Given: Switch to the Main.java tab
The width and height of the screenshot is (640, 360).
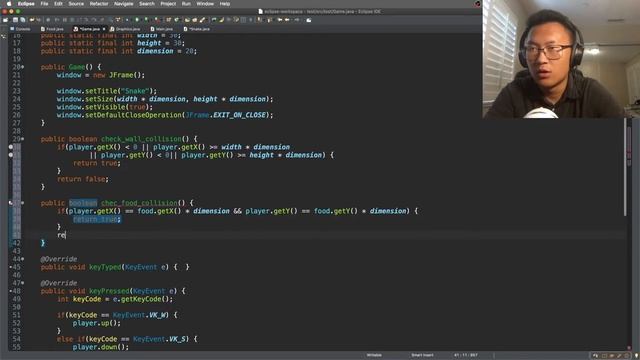Looking at the screenshot, I should point(162,29).
